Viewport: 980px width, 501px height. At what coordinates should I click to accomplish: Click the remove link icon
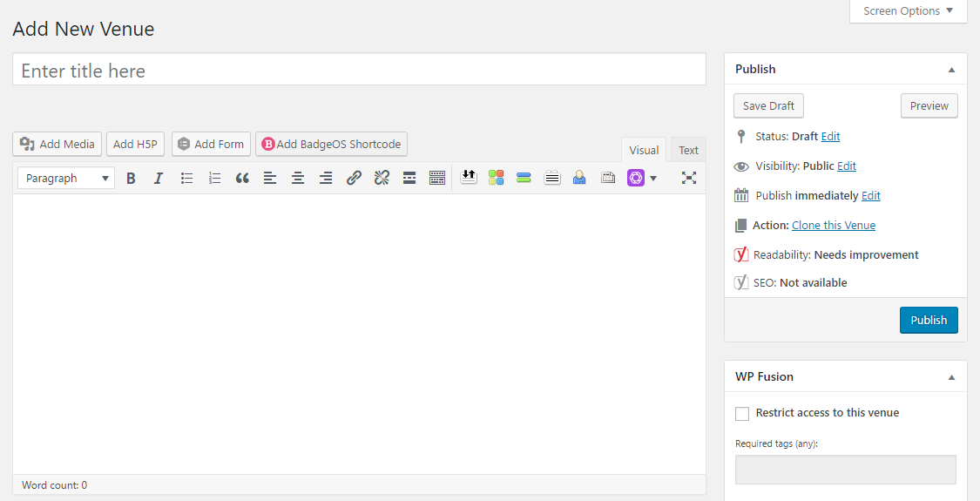click(382, 178)
